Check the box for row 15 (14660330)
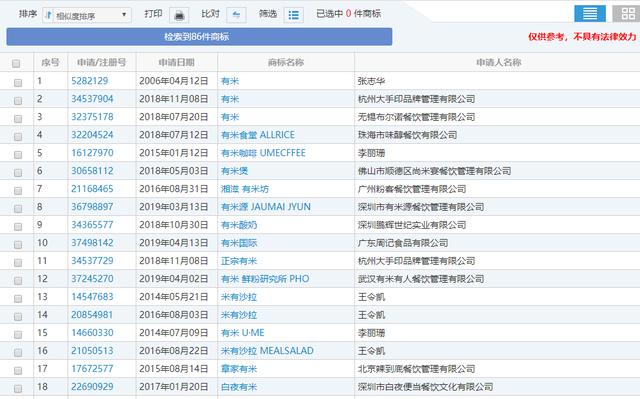The width and height of the screenshot is (640, 399). tap(18, 335)
